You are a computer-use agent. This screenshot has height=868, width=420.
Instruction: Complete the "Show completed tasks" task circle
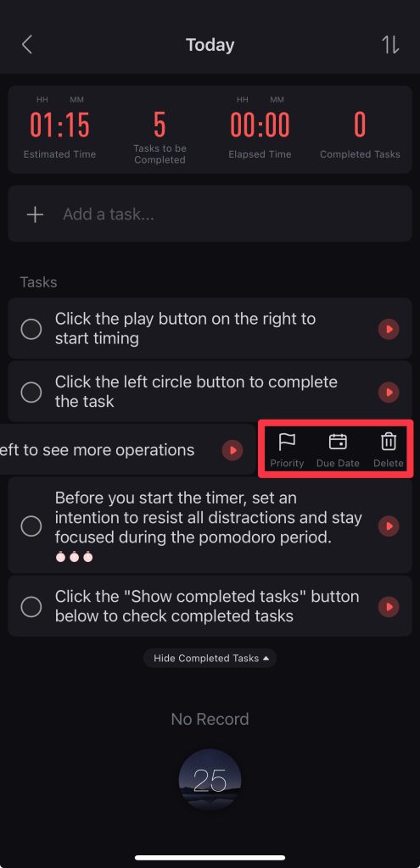click(31, 607)
